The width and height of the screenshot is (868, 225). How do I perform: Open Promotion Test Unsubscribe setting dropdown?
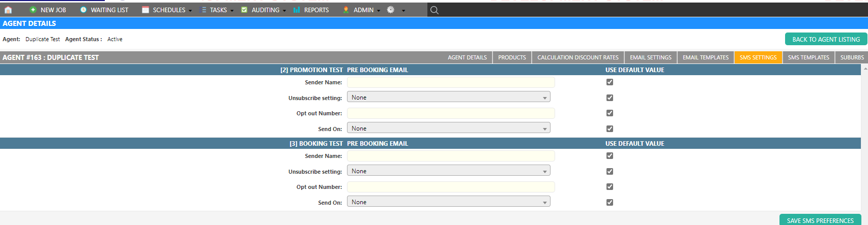[x=448, y=98]
